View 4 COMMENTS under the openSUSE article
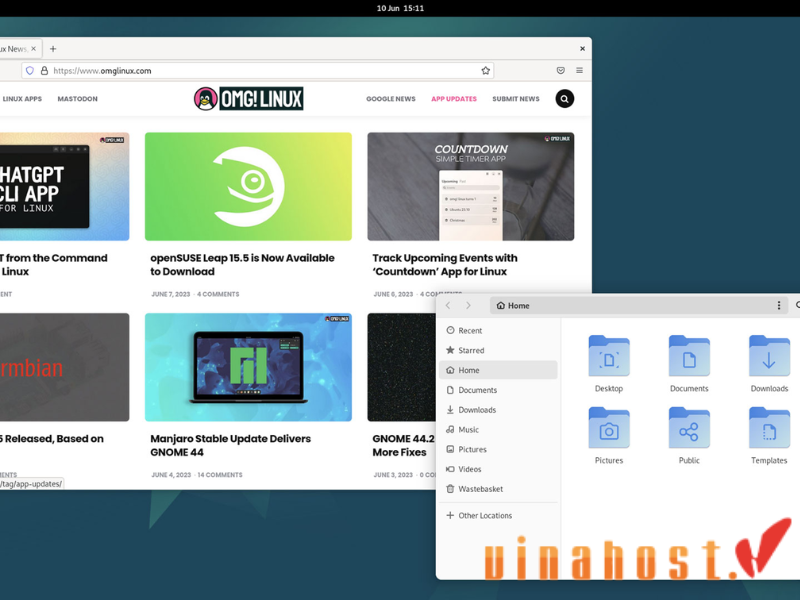 pyautogui.click(x=218, y=294)
